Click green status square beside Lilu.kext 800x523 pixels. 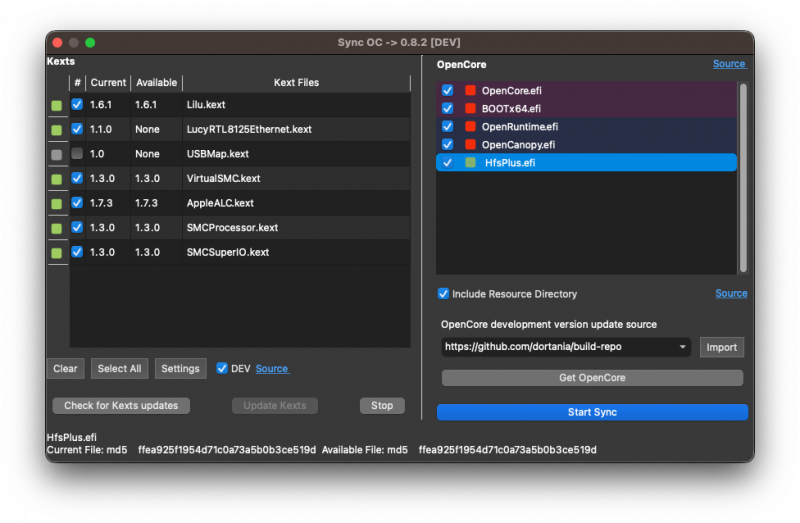pyautogui.click(x=57, y=105)
